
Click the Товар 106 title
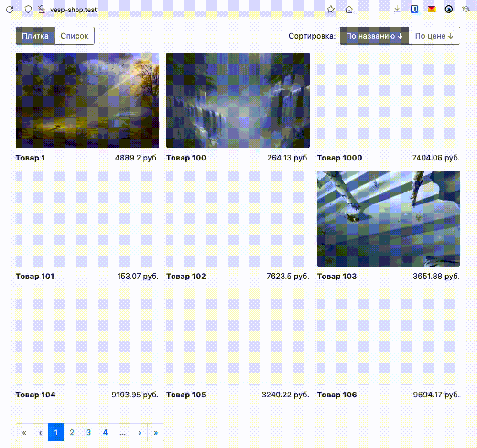(x=337, y=395)
